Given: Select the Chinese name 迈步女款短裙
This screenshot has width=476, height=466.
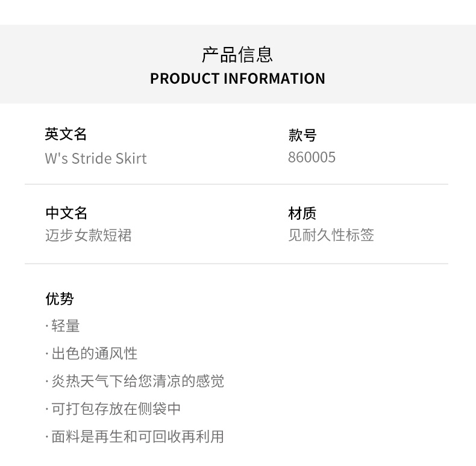Looking at the screenshot, I should (88, 235).
